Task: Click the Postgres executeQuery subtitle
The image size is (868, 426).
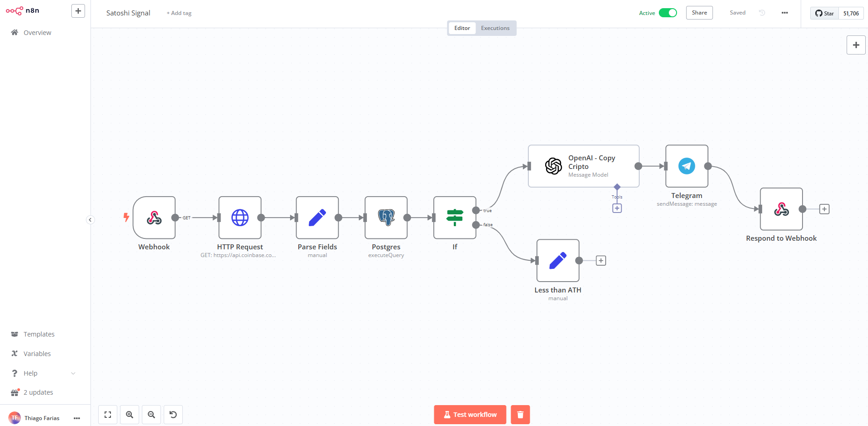Action: pos(386,256)
